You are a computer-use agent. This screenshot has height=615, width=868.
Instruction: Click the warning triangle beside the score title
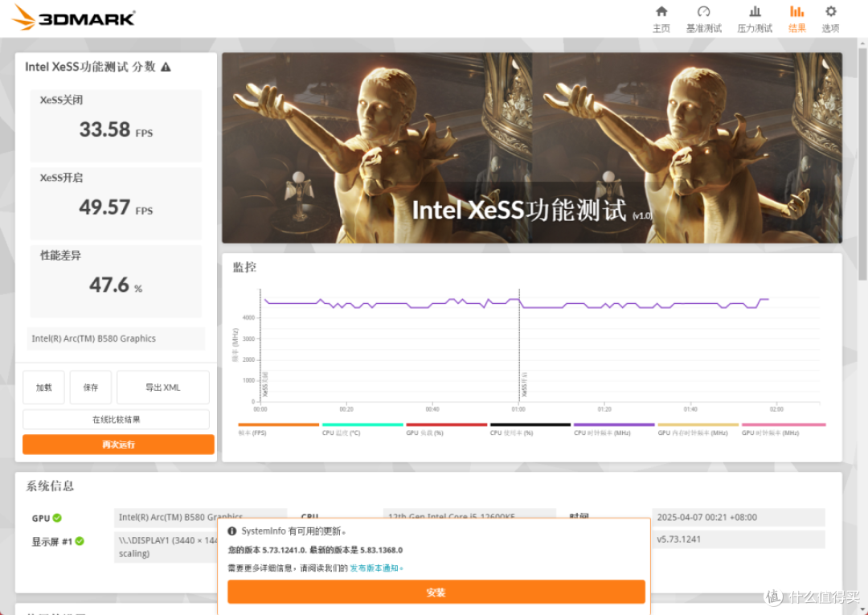[166, 67]
